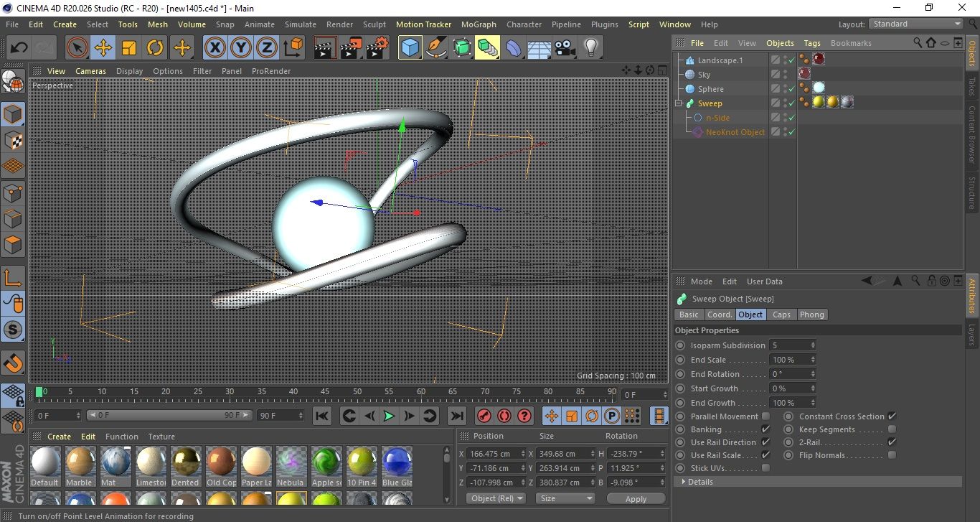The height and width of the screenshot is (522, 980).
Task: Click the Camera object icon
Action: point(565,48)
